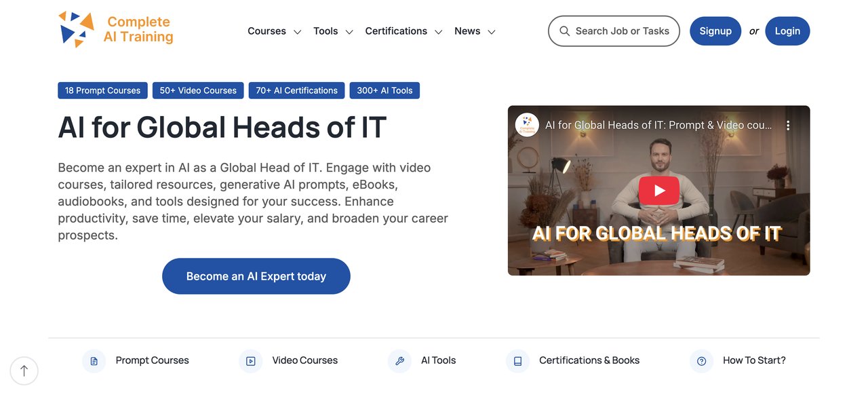Click the AI Tools wrench icon
868x395 pixels.
pyautogui.click(x=399, y=361)
